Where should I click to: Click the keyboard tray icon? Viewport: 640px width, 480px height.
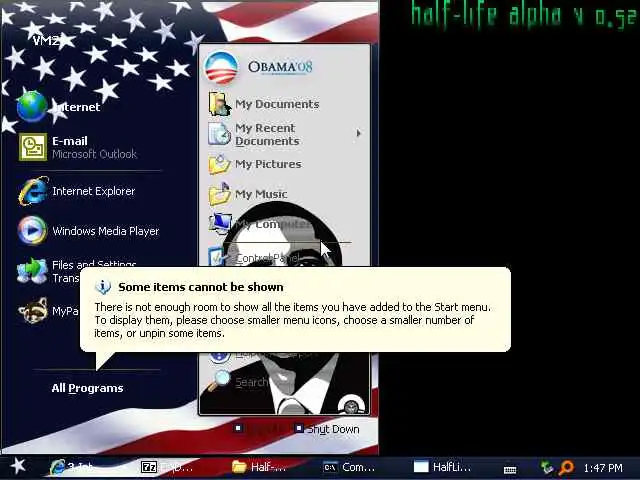(x=510, y=470)
